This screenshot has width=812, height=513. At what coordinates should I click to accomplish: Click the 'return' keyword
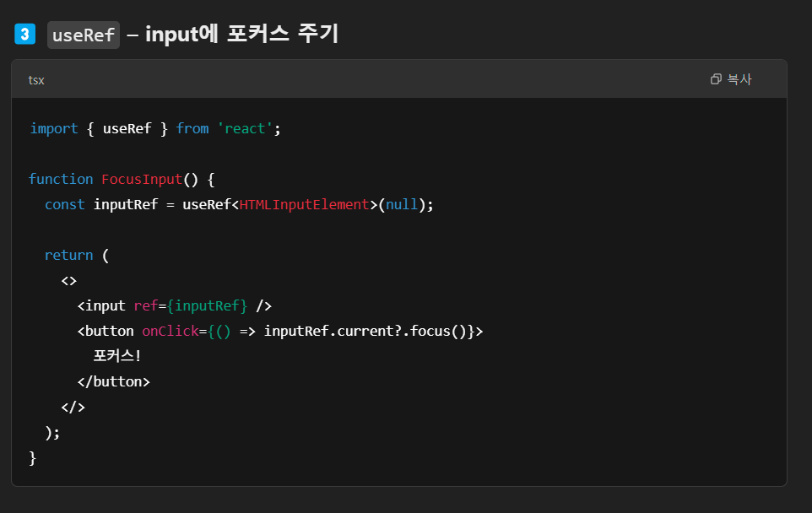click(x=69, y=255)
